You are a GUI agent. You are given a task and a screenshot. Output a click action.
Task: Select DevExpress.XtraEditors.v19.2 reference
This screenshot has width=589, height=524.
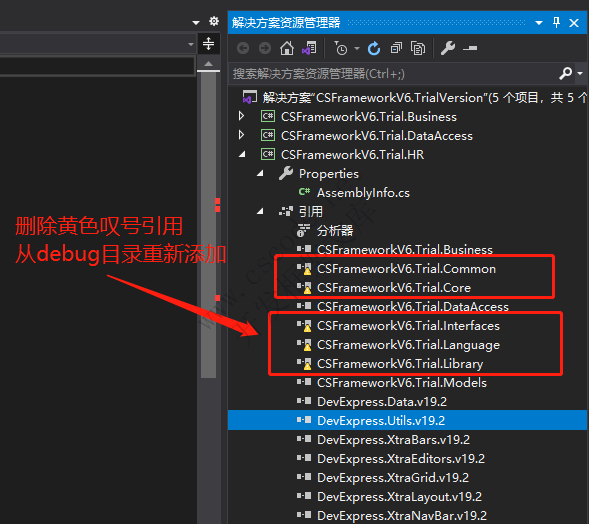(x=401, y=458)
